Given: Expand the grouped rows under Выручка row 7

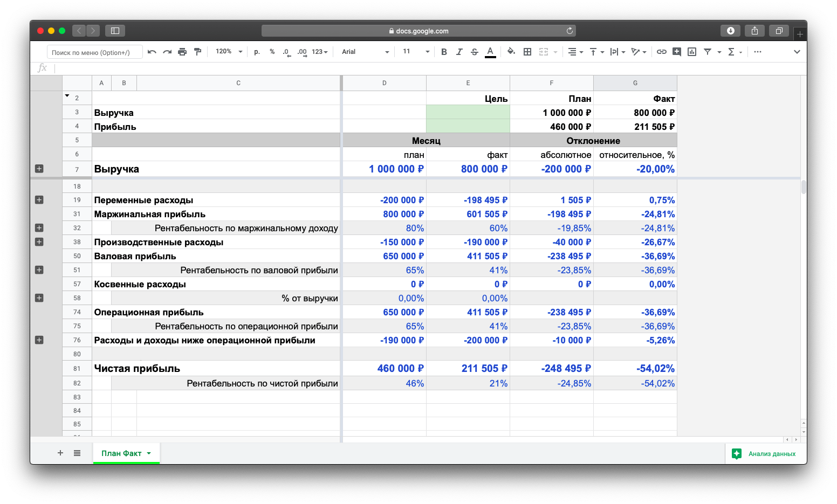Looking at the screenshot, I should pos(39,169).
